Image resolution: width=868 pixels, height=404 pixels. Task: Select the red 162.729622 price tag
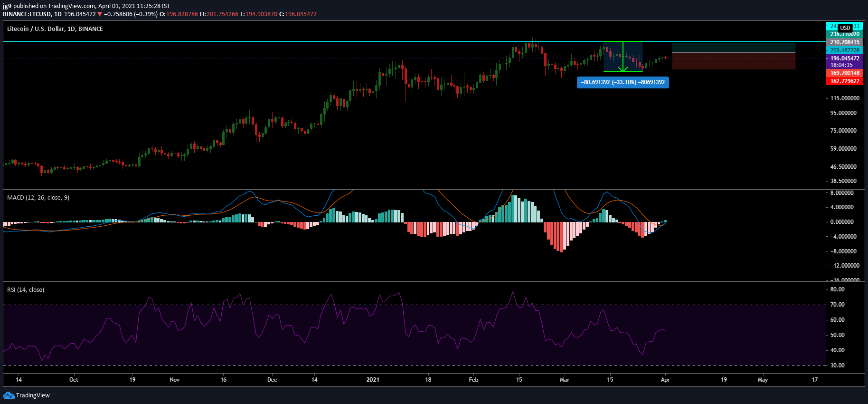pos(845,81)
